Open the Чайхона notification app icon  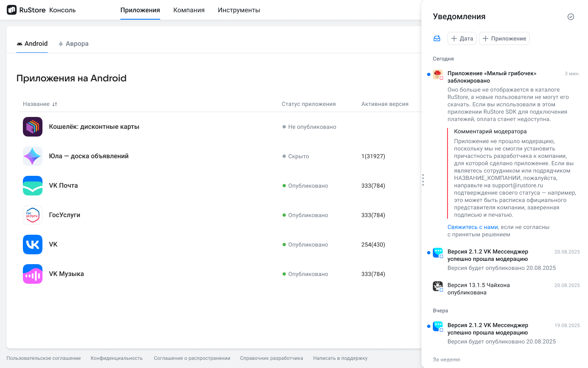tap(438, 286)
